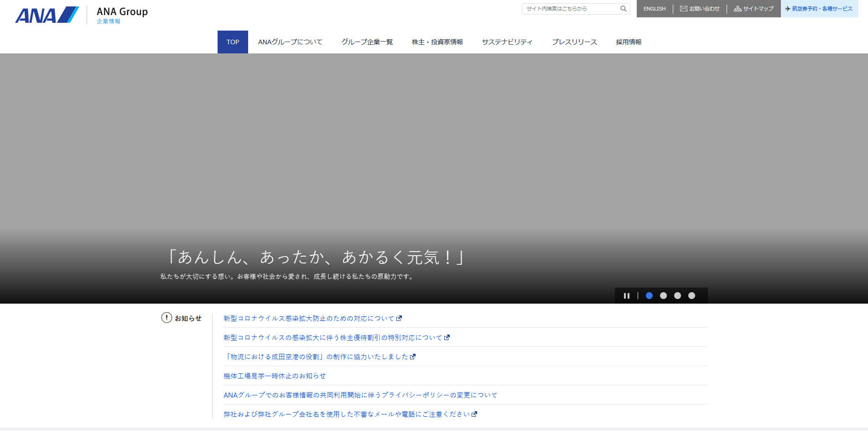Select the first slideshow dot
This screenshot has width=868, height=441.
click(649, 296)
